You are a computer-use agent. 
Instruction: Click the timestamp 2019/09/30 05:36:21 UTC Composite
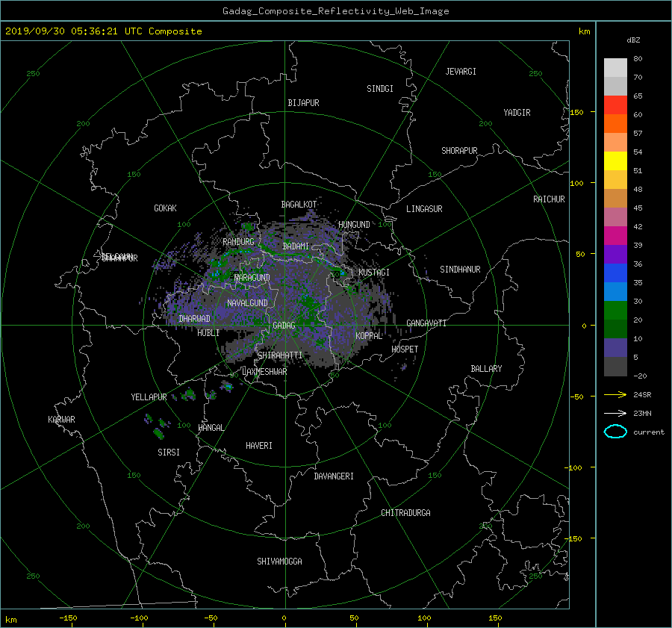[103, 31]
